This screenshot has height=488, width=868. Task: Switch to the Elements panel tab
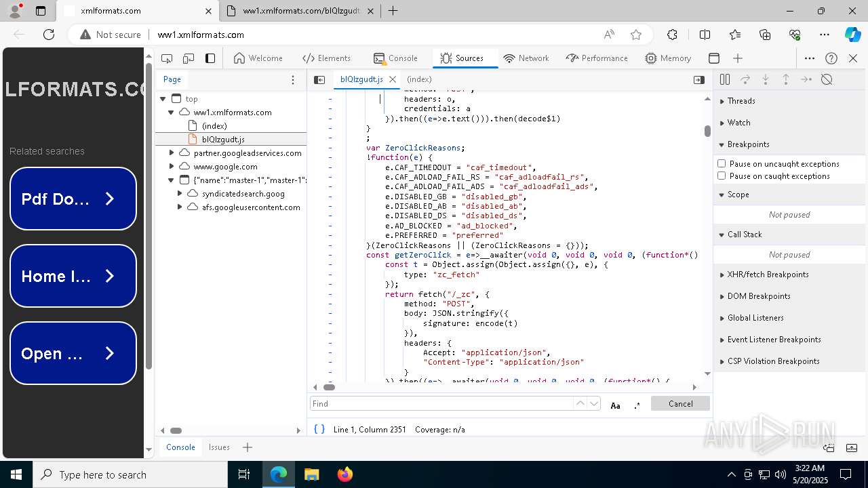tap(326, 58)
